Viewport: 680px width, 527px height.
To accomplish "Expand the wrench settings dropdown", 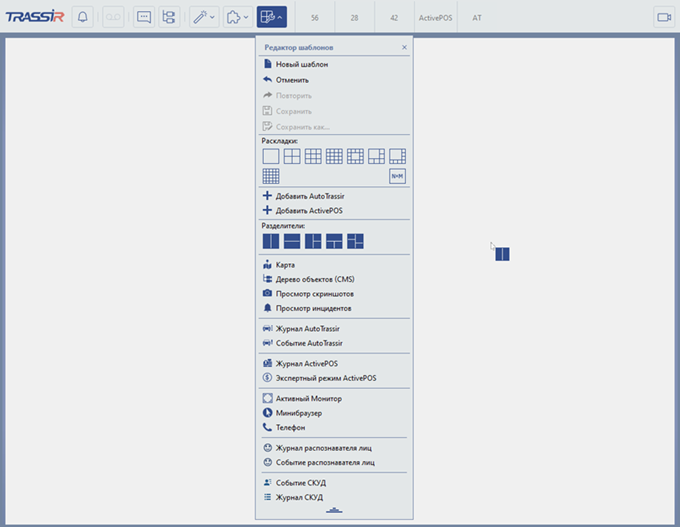I will (204, 17).
